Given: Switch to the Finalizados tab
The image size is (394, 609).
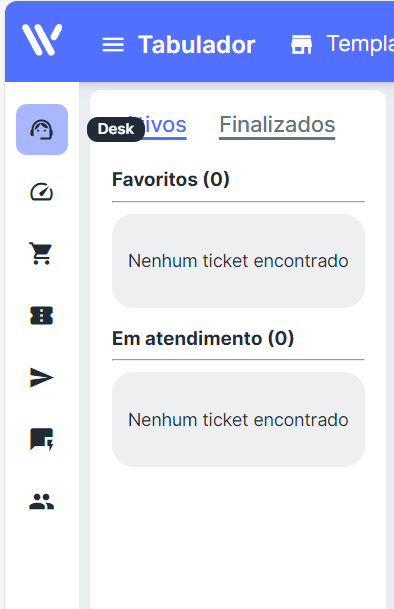Looking at the screenshot, I should click(277, 125).
